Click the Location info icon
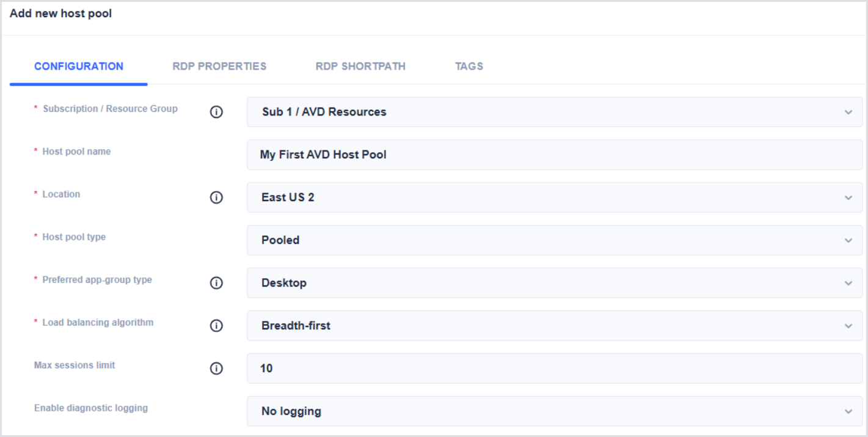 coord(216,198)
